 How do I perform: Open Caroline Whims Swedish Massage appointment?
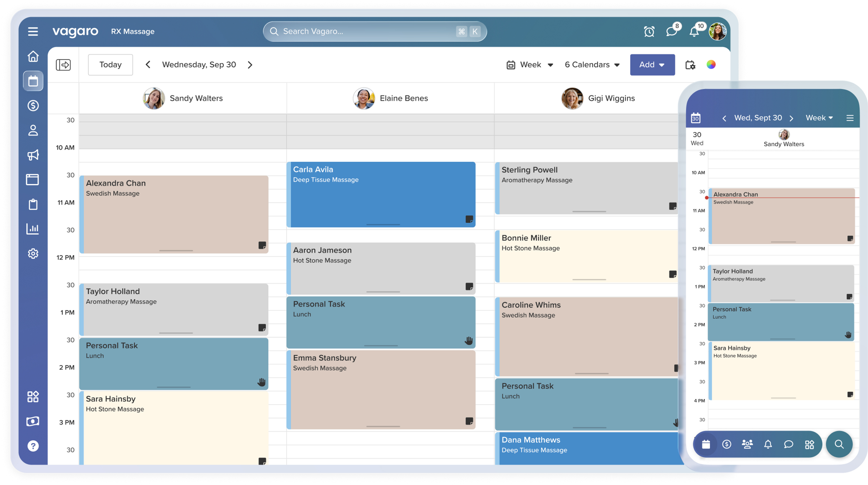(586, 336)
